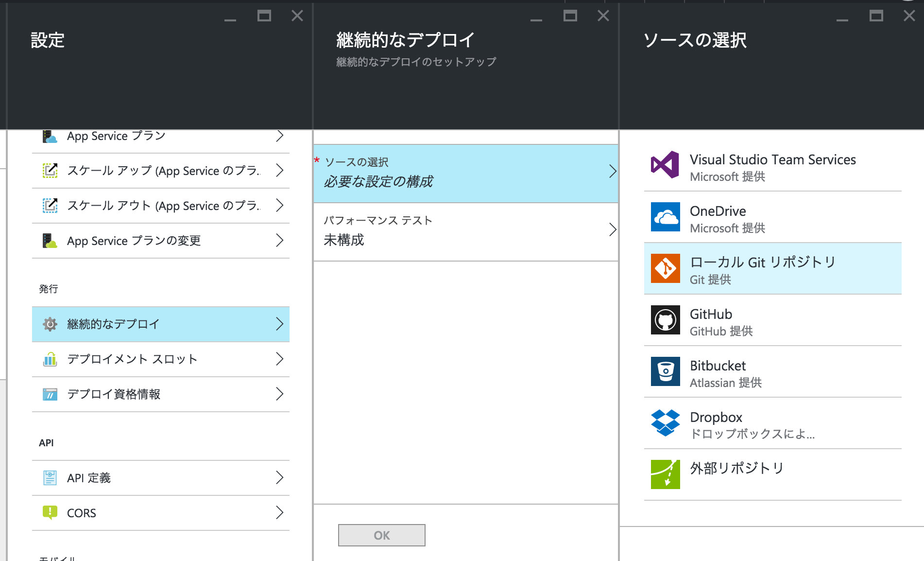Open スケール アウト (App Service) entry
The width and height of the screenshot is (924, 561).
coord(161,206)
